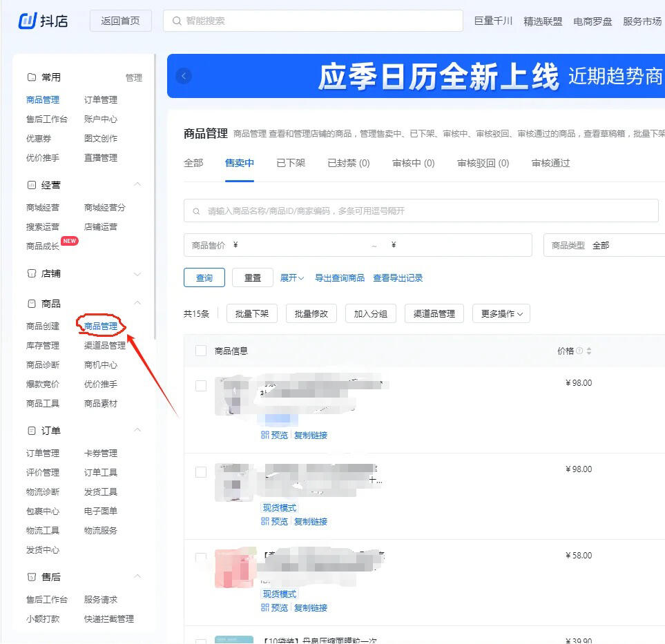
Task: Switch to the 全部 tab
Action: [x=193, y=163]
